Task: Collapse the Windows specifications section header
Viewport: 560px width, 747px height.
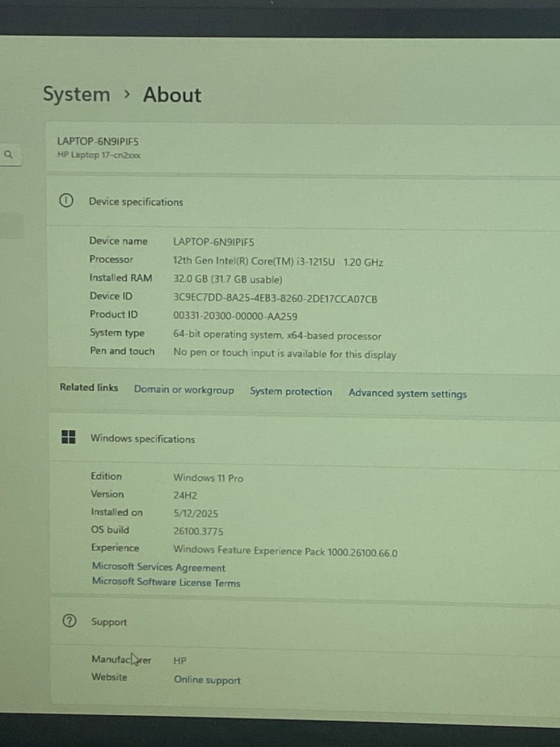Action: [x=304, y=439]
